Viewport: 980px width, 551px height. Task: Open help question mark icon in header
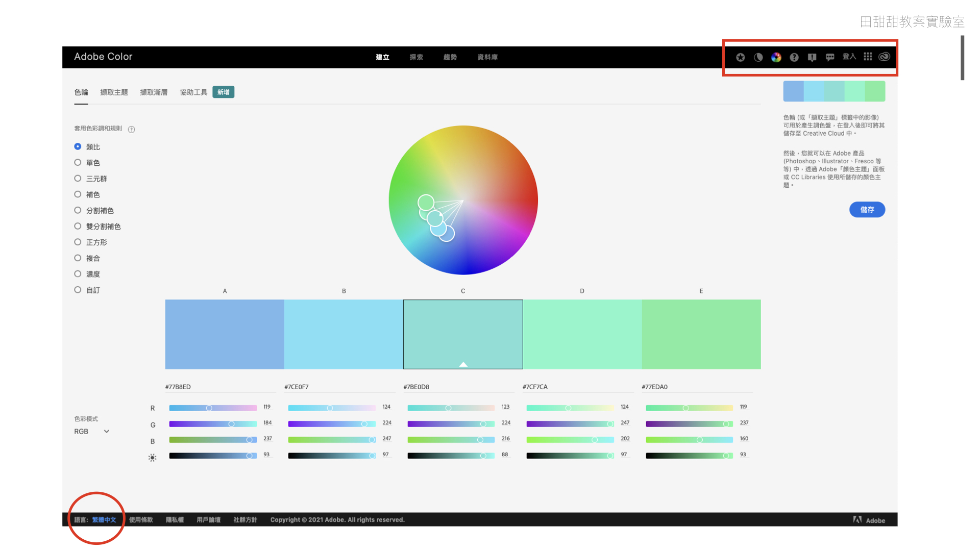(794, 58)
